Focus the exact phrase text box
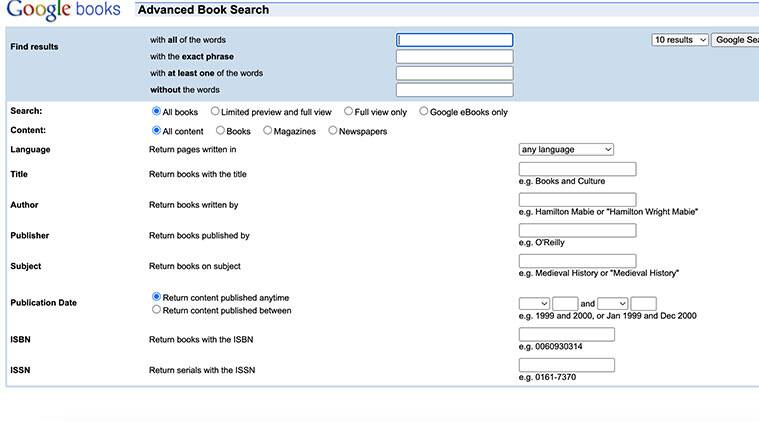The width and height of the screenshot is (759, 422). (454, 57)
